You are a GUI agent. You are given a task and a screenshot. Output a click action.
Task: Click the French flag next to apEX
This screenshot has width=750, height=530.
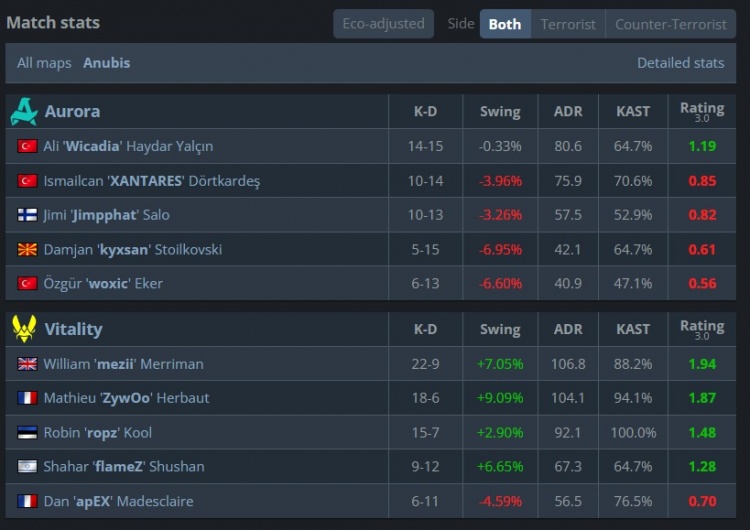[x=27, y=501]
